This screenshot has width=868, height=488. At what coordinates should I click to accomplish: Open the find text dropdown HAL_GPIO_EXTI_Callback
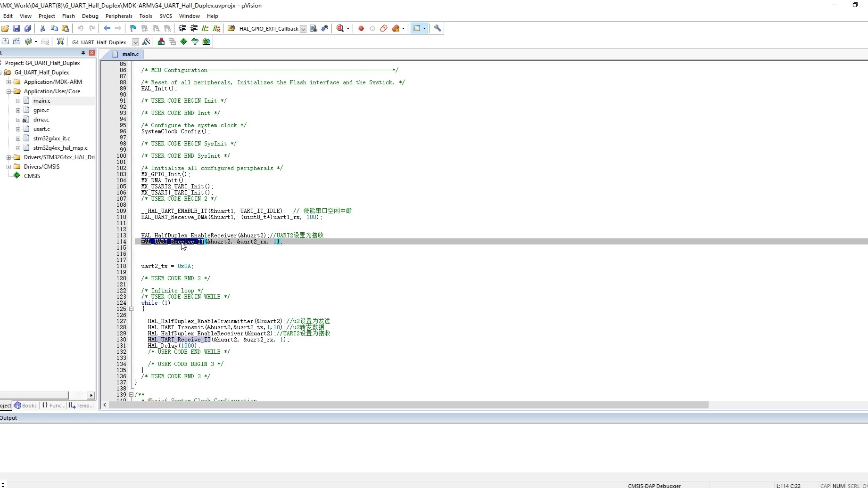pyautogui.click(x=303, y=29)
